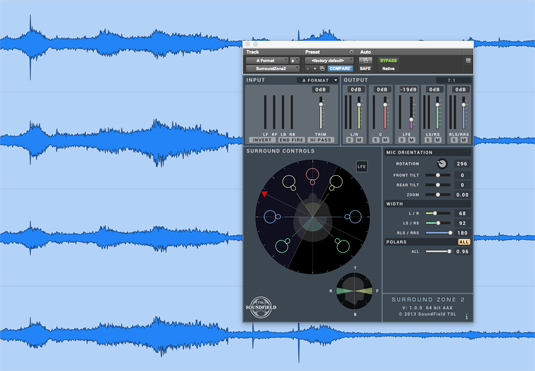Image resolution: width=535 pixels, height=371 pixels.
Task: Toggle the END FIRE input button
Action: point(291,140)
